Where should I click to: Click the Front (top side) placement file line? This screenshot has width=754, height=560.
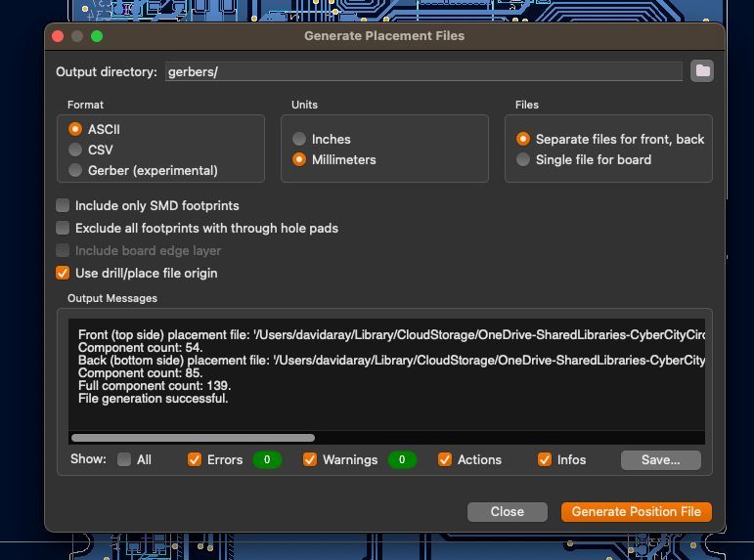click(391, 334)
